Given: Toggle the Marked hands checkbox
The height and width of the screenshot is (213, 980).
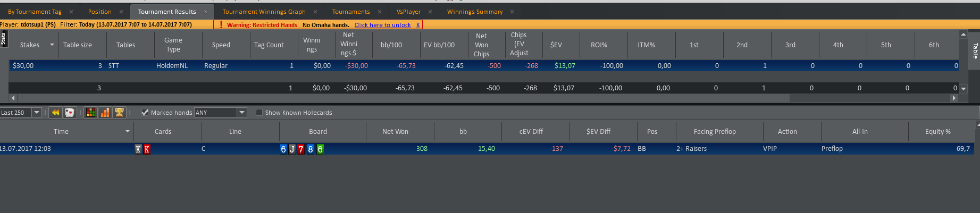Looking at the screenshot, I should pyautogui.click(x=145, y=113).
